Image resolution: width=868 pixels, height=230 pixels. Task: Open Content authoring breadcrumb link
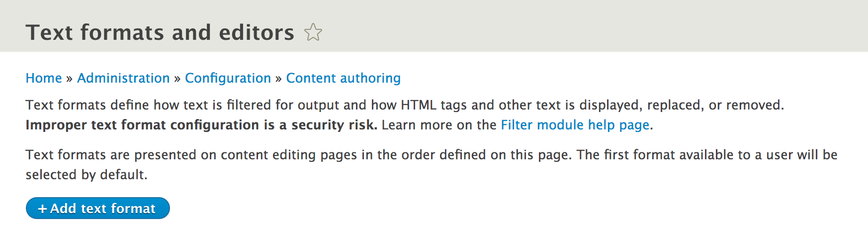tap(343, 78)
